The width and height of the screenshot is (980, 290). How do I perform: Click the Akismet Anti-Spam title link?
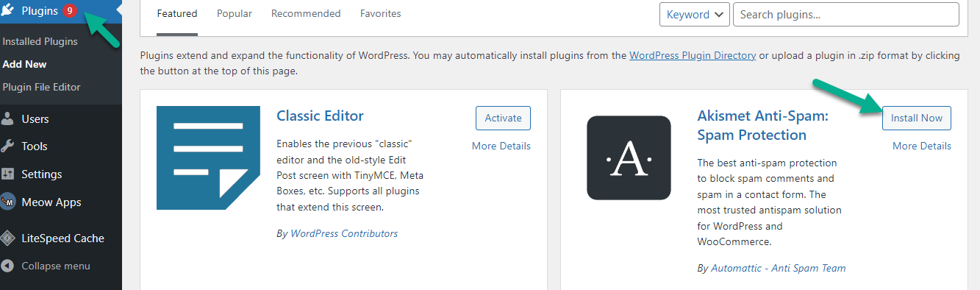(762, 125)
